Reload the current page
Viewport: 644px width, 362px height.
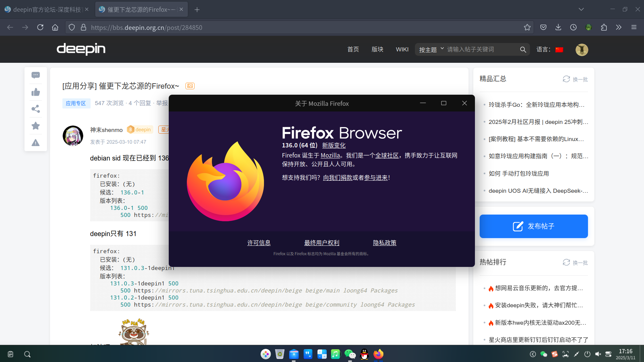coord(40,28)
